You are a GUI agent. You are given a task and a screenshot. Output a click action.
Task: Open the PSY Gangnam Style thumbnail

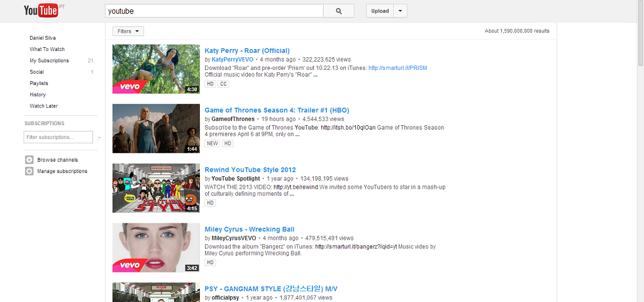point(156,292)
